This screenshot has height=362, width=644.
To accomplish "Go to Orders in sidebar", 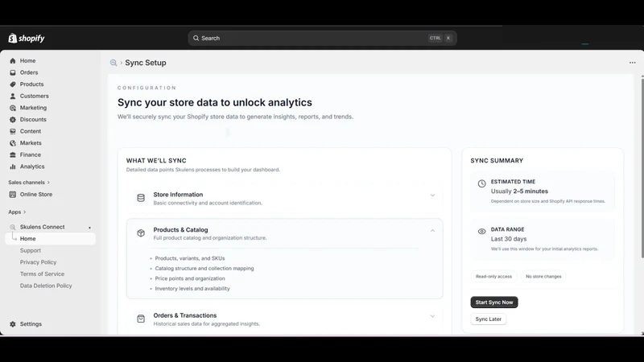I will point(29,72).
